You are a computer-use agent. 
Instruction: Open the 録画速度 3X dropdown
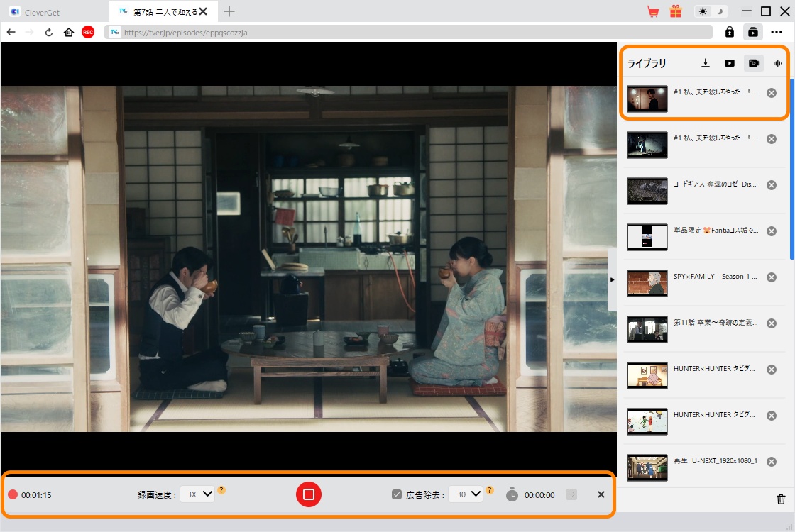(x=198, y=494)
